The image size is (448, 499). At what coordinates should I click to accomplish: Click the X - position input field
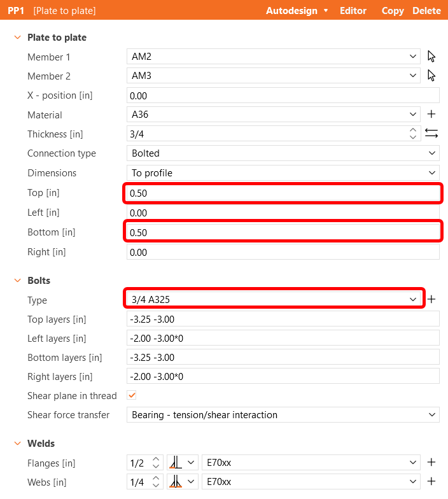[283, 95]
